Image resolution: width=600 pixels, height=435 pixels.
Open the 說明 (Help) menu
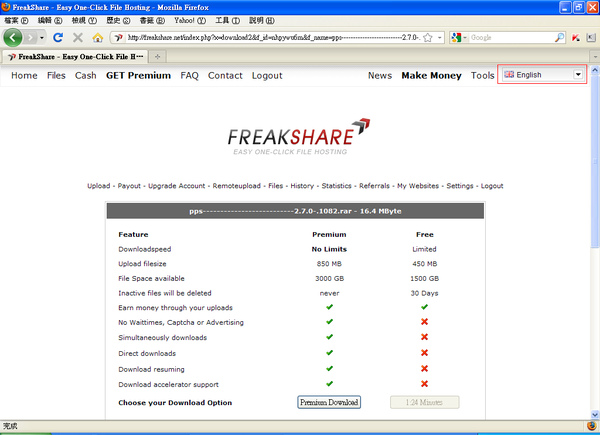(x=262, y=21)
